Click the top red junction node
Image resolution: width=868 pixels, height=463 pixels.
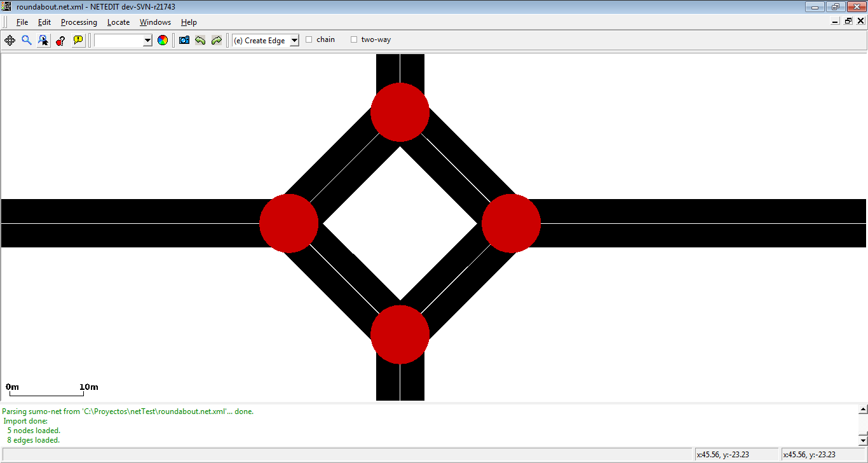[400, 112]
